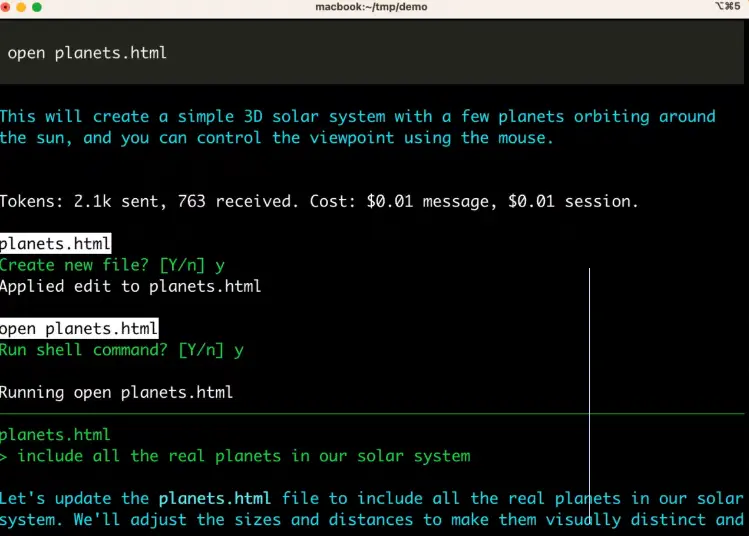Screen dimensions: 749x536
Task: Click the highlighted 'open planets.html' shell command
Action: (x=79, y=329)
